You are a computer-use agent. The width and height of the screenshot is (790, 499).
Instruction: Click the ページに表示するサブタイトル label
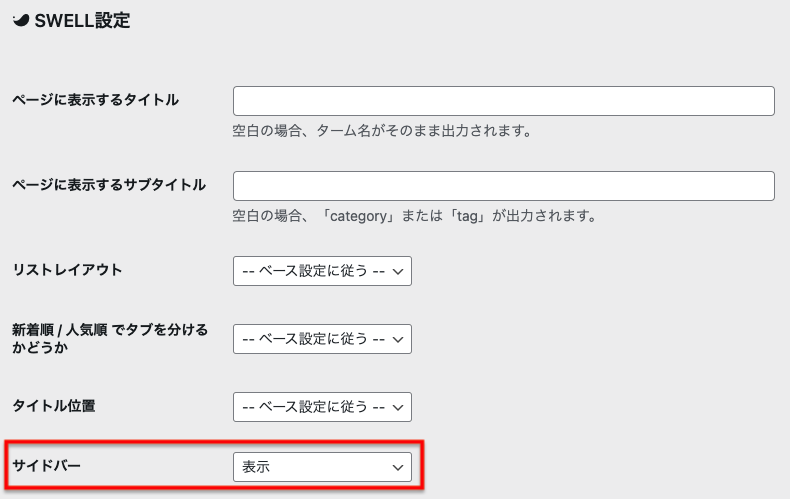click(108, 184)
